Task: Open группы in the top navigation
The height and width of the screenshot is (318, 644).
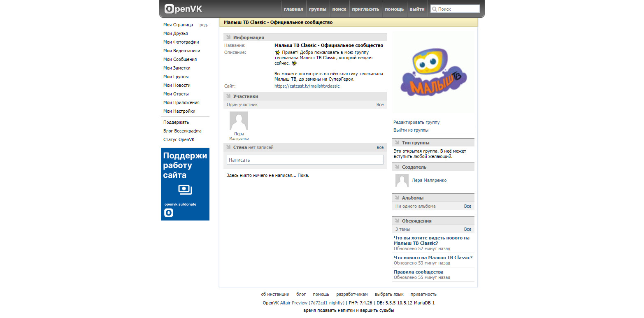Action: coord(317,9)
